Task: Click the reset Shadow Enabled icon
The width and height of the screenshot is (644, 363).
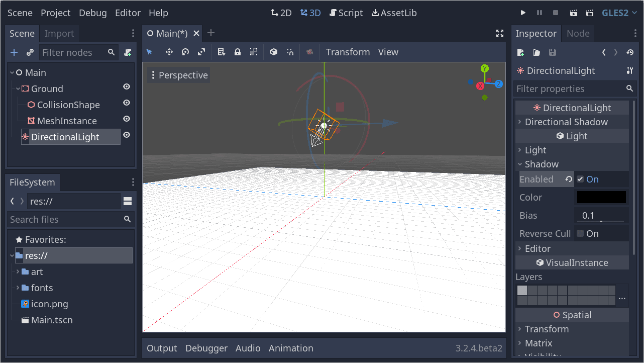Action: click(x=569, y=179)
